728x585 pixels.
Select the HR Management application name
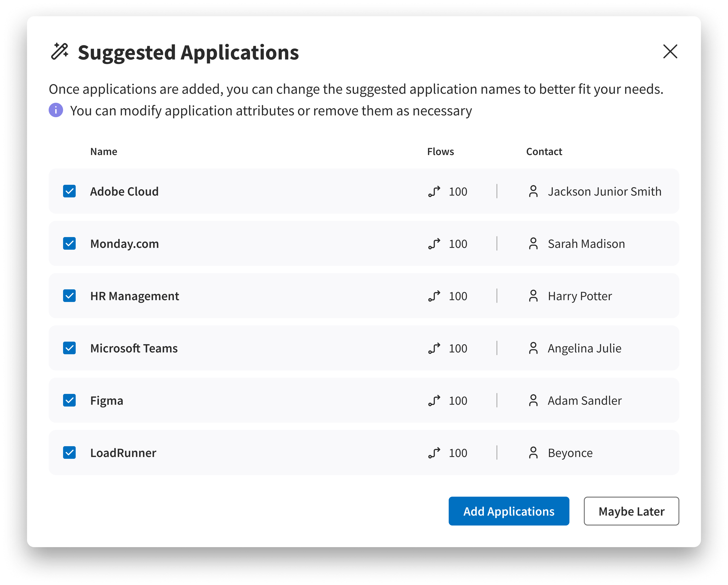(x=134, y=296)
